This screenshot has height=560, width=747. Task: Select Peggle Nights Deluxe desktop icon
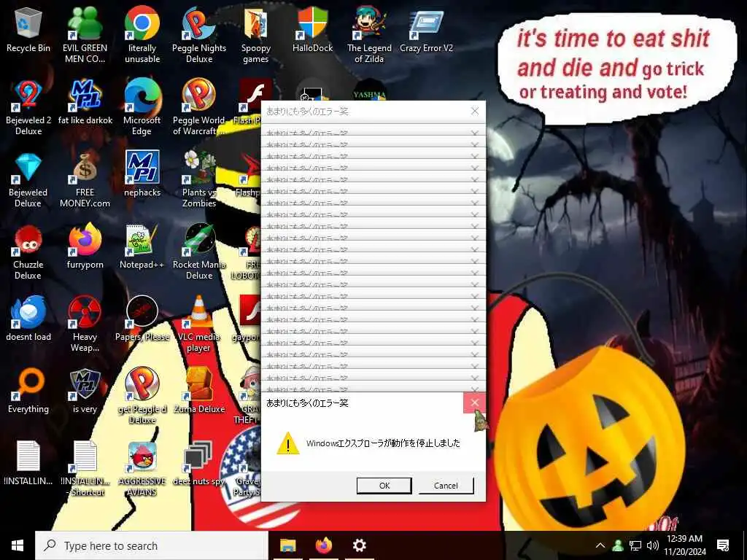point(199,35)
